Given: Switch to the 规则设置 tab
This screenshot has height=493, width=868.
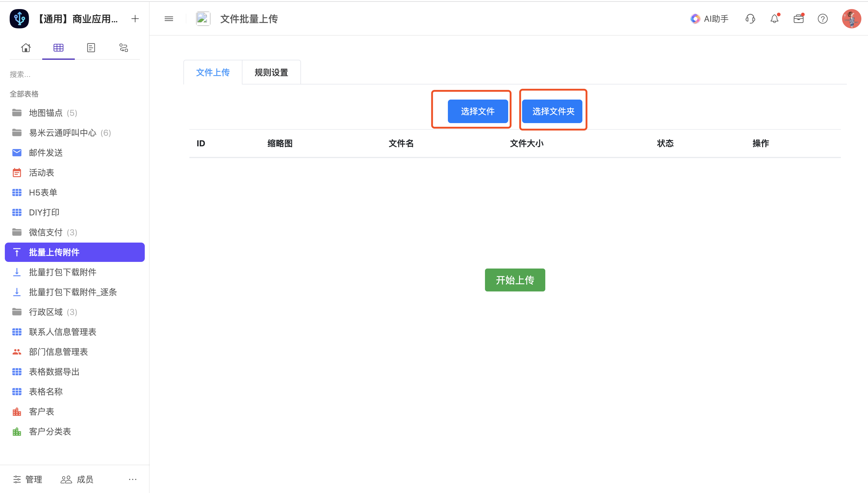Looking at the screenshot, I should point(271,72).
